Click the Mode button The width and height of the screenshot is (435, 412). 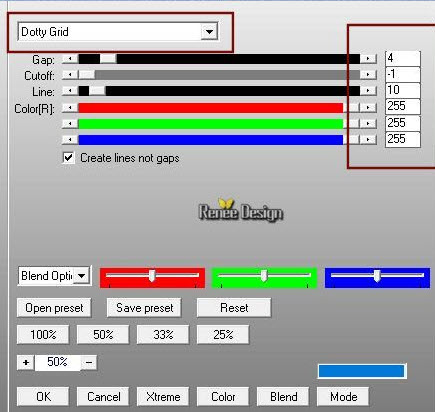pos(343,397)
